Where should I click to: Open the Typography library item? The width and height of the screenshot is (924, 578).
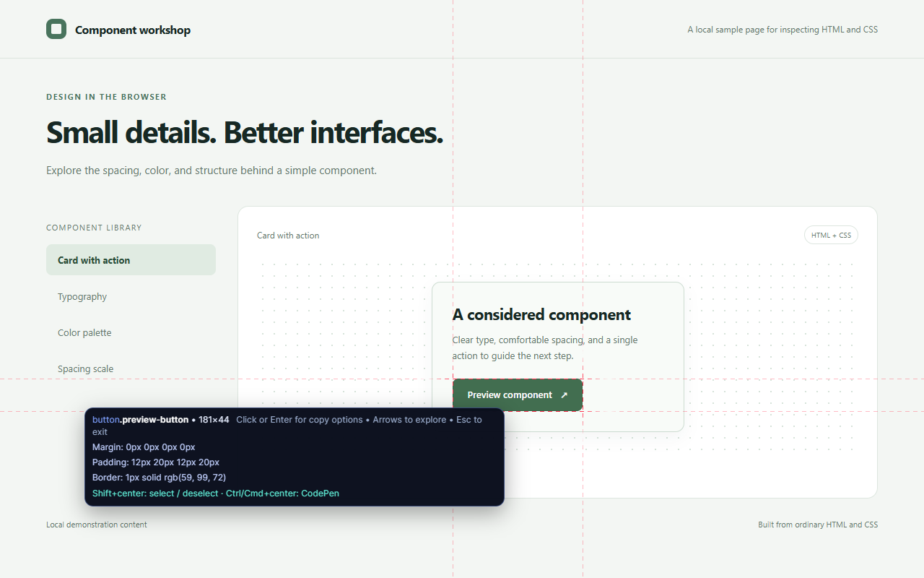[131, 296]
